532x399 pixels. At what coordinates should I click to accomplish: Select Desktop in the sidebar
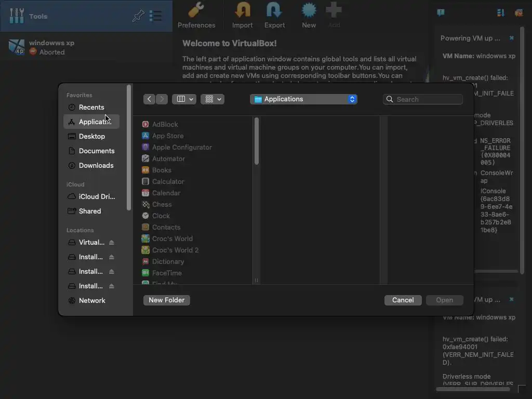tap(91, 136)
